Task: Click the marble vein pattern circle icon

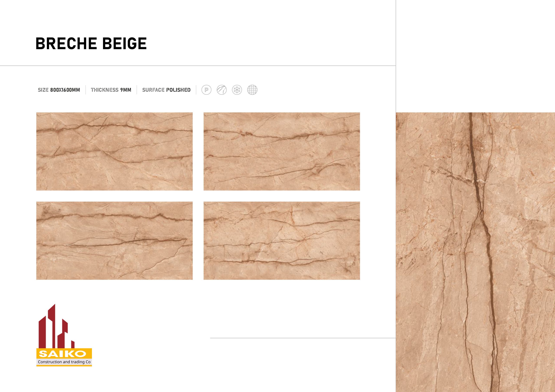Action: coord(222,90)
